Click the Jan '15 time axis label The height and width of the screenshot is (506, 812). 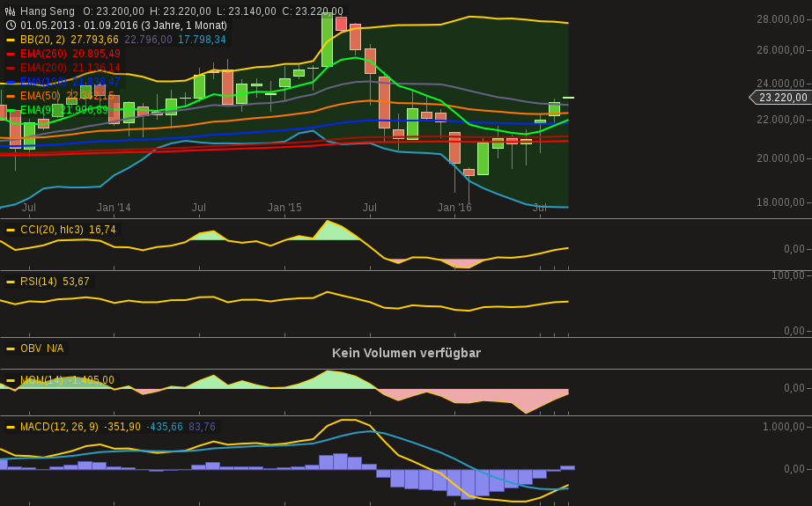(284, 208)
